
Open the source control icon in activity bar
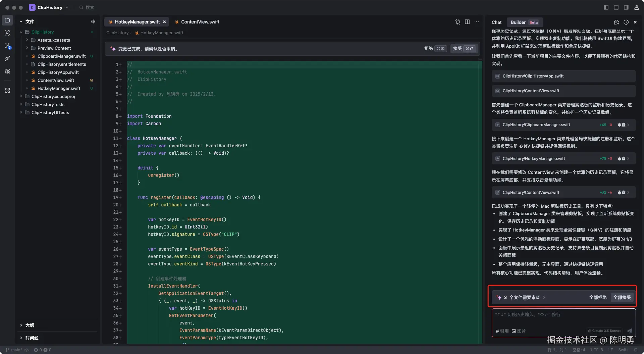pyautogui.click(x=7, y=46)
